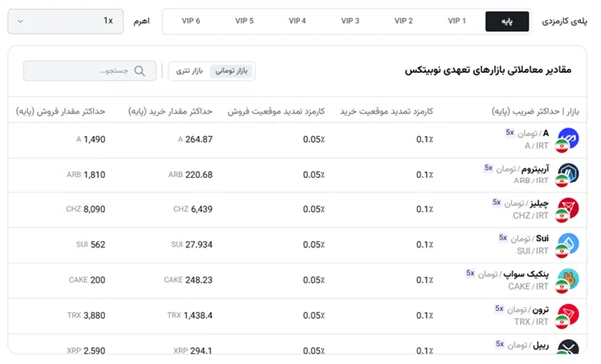
Task: Click the ریپل / تومان market name
Action: coord(528,345)
